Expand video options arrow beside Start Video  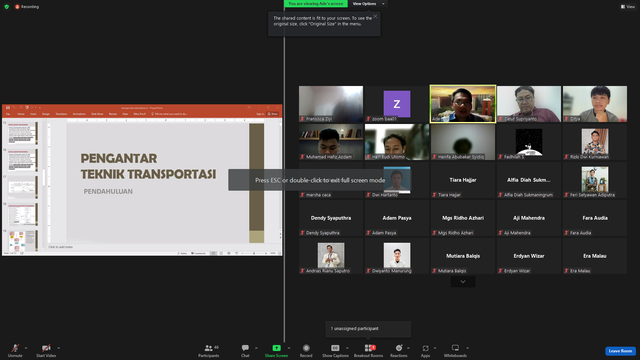click(x=58, y=348)
